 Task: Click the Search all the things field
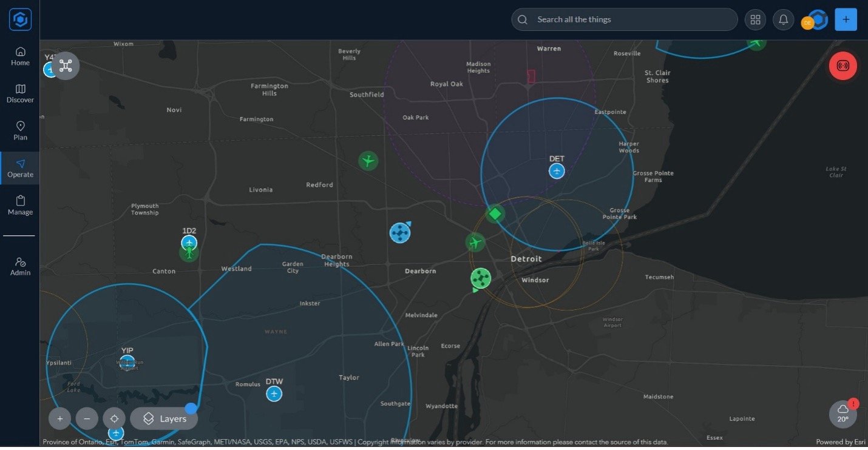624,19
